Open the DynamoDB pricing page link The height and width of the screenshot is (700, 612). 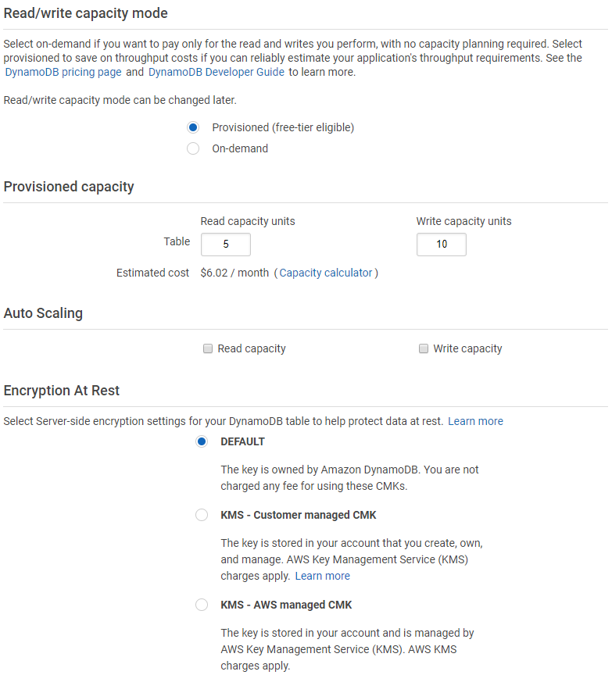[x=63, y=72]
